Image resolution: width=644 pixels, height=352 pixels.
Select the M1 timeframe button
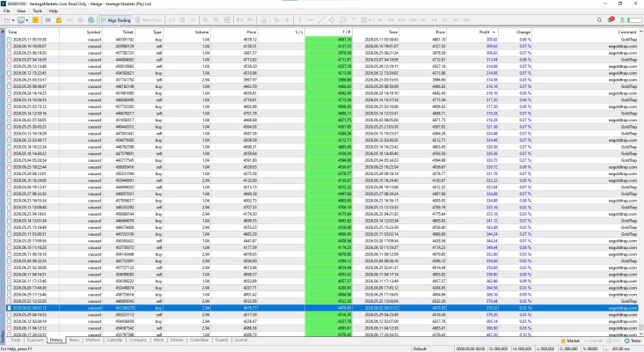[380, 19]
